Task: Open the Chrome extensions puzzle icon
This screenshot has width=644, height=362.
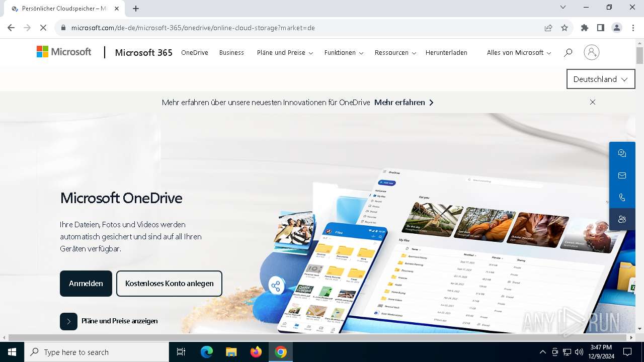Action: pos(585,28)
